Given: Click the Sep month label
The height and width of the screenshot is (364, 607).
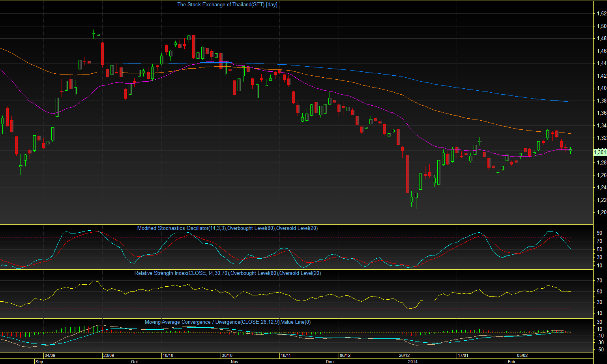Looking at the screenshot, I should (x=39, y=361).
